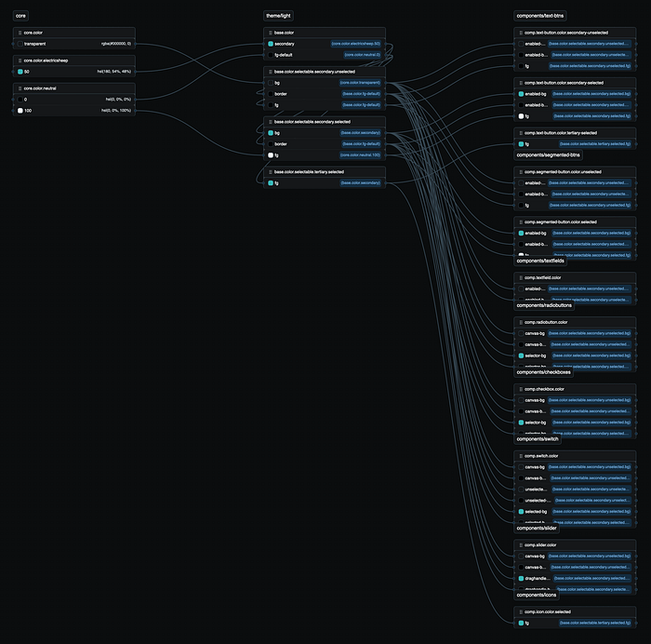Grab the core.color node drag handle
The width and height of the screenshot is (651, 644).
point(20,33)
